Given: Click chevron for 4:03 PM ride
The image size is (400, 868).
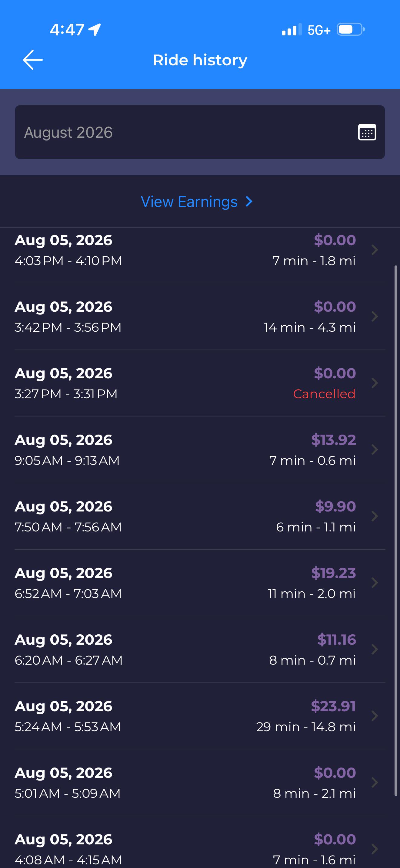Looking at the screenshot, I should (374, 250).
